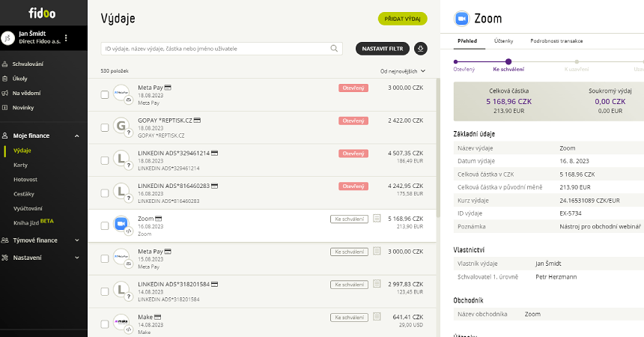The width and height of the screenshot is (644, 337).
Task: Check the Zoom expense checkbox
Action: (105, 226)
